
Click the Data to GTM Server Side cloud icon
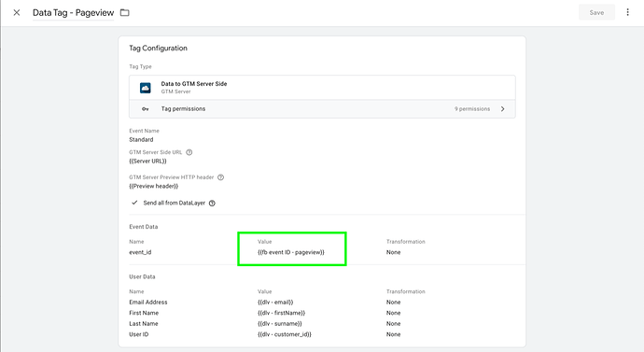click(145, 88)
